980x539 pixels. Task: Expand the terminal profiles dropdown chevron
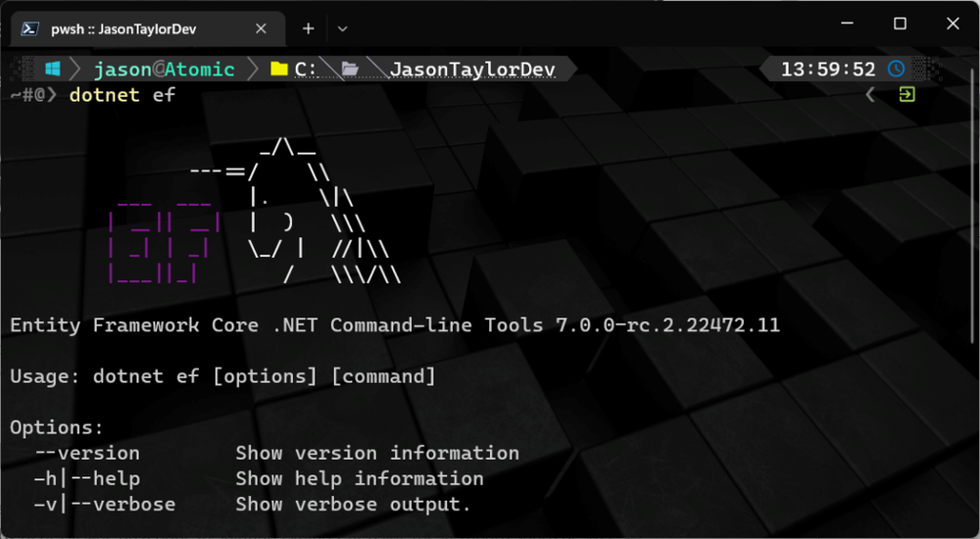coord(342,28)
